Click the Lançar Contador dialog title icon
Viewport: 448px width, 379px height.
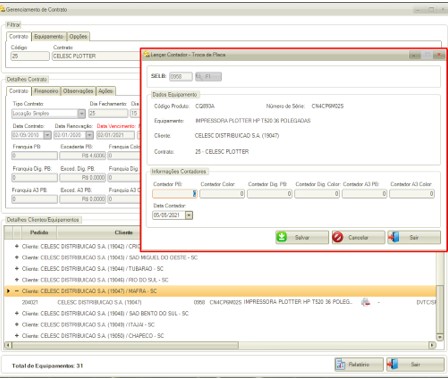click(147, 54)
